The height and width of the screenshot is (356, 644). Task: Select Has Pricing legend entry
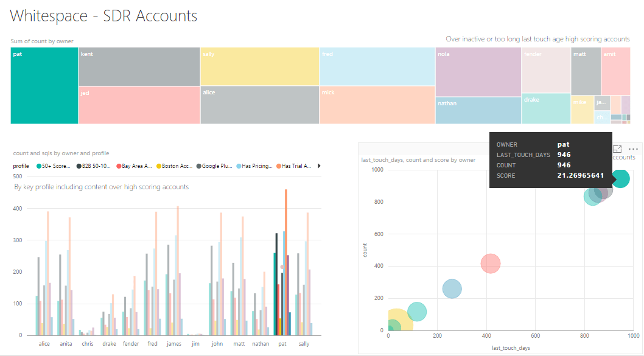tap(254, 166)
